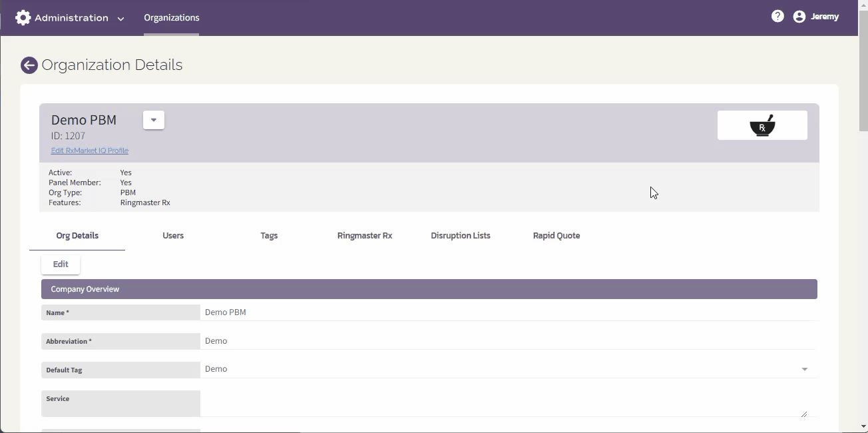Click the Edit button under Org Details
Image resolution: width=868 pixels, height=433 pixels.
point(60,264)
